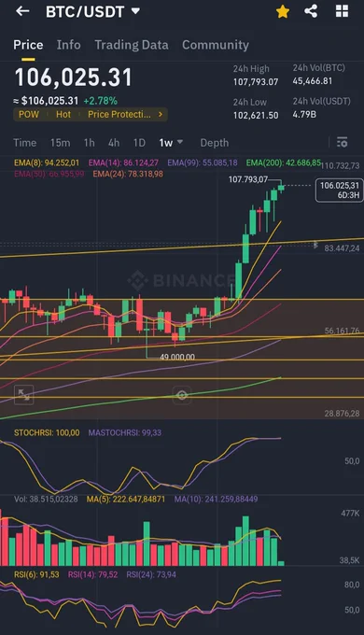Viewport: 364px width, 635px height.
Task: Select the 15m interval
Action: [60, 143]
